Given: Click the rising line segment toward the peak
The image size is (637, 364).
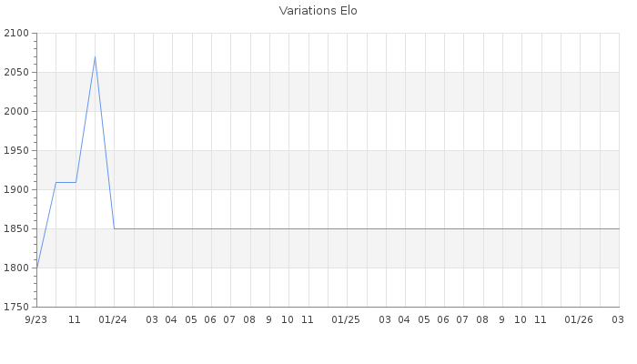Looking at the screenshot, I should [x=85, y=120].
